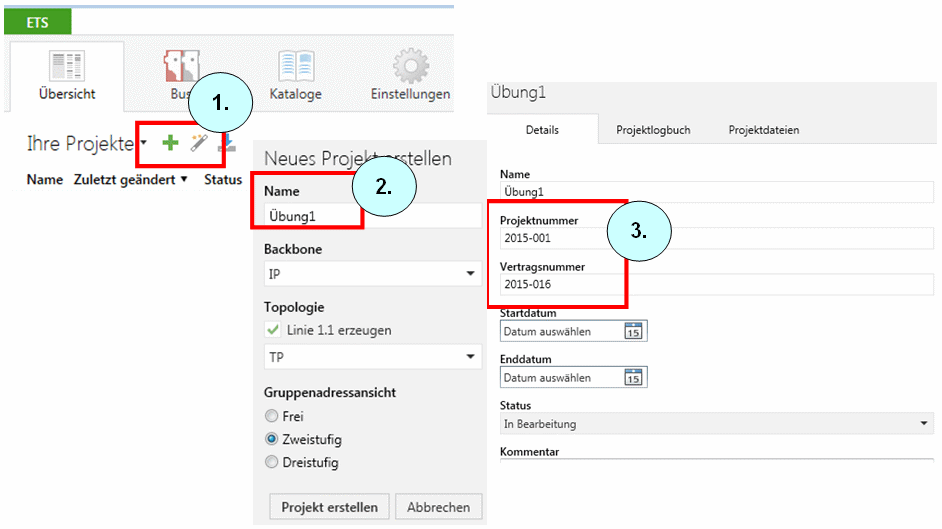Click the Projekt erstellen button
This screenshot has height=529, width=942.
point(329,507)
